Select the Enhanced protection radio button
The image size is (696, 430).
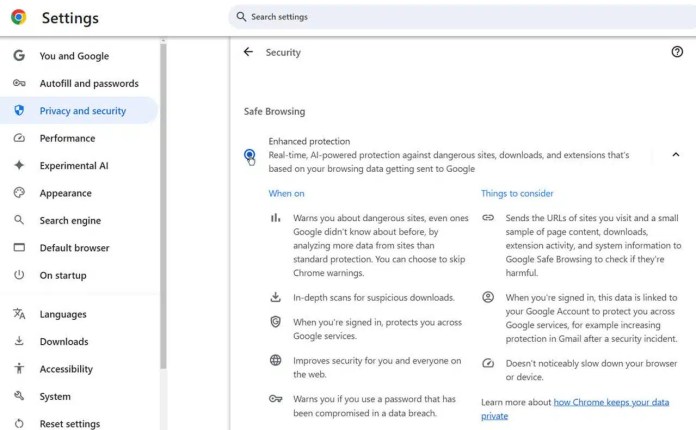click(x=249, y=154)
